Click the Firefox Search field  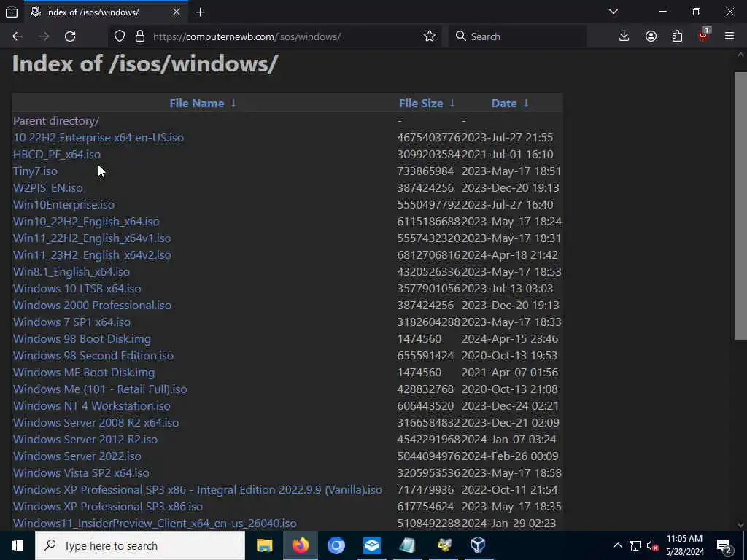point(517,36)
